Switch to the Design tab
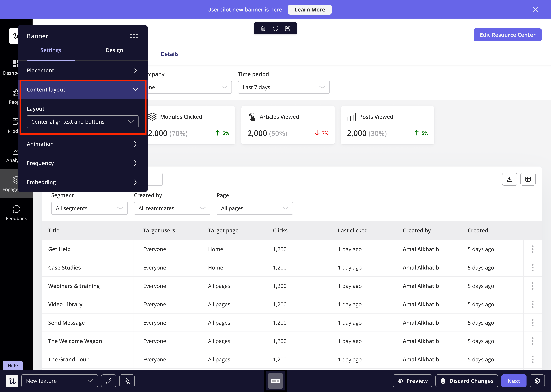The image size is (551, 392). click(x=114, y=50)
